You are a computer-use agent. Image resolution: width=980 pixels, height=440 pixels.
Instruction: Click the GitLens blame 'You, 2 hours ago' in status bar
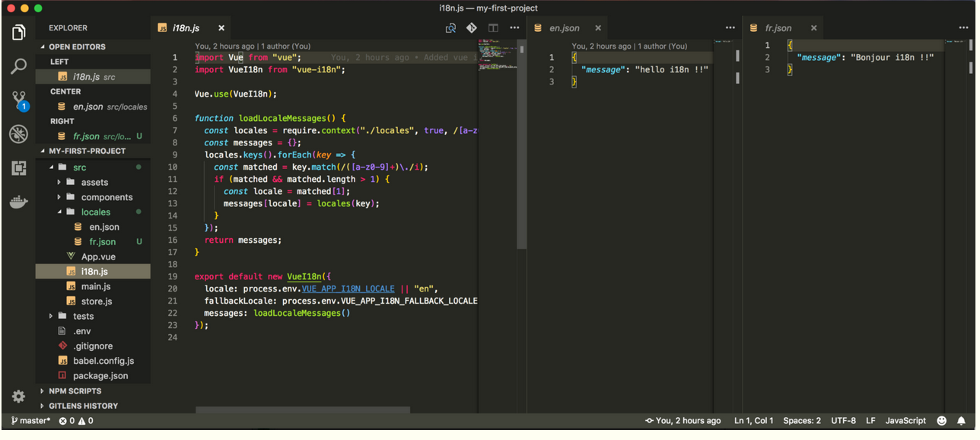tap(682, 420)
